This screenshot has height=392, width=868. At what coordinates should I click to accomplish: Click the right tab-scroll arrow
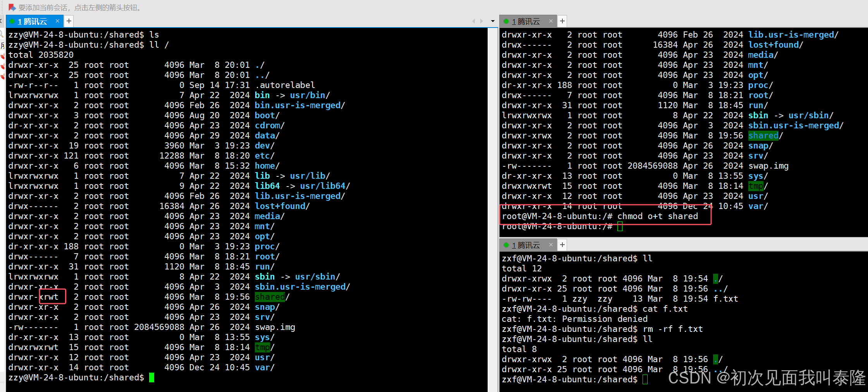click(481, 21)
